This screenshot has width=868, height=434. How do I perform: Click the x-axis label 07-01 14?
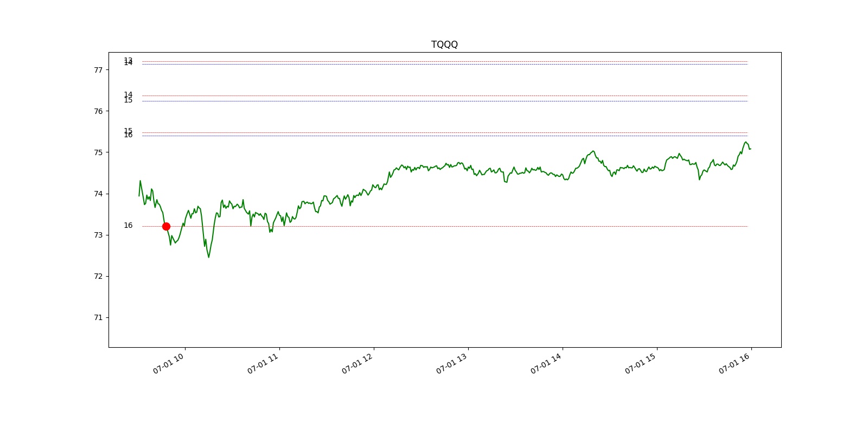546,363
